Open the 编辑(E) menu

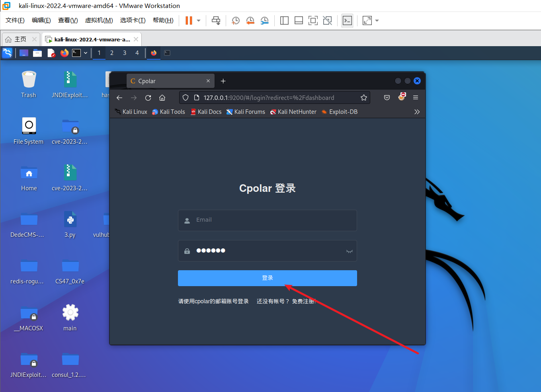41,20
